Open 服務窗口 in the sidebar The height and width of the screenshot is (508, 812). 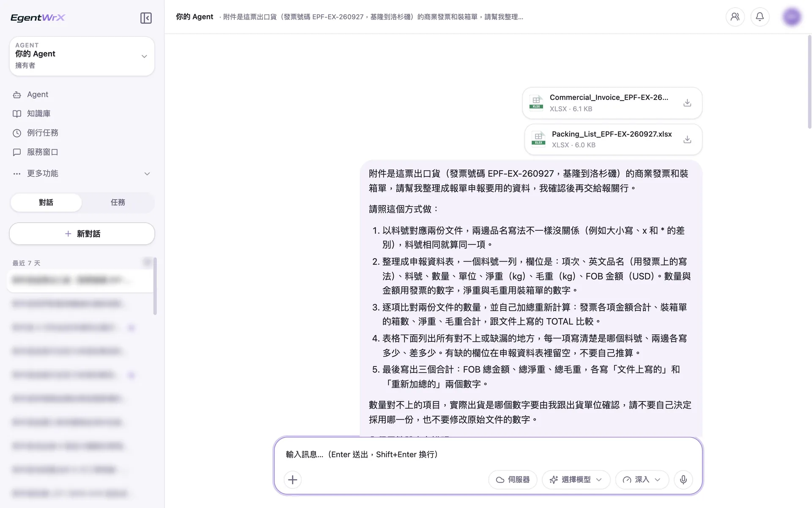coord(82,152)
